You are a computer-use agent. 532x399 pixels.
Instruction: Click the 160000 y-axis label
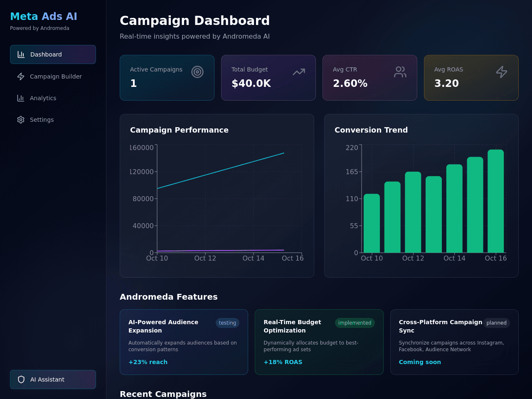point(142,148)
